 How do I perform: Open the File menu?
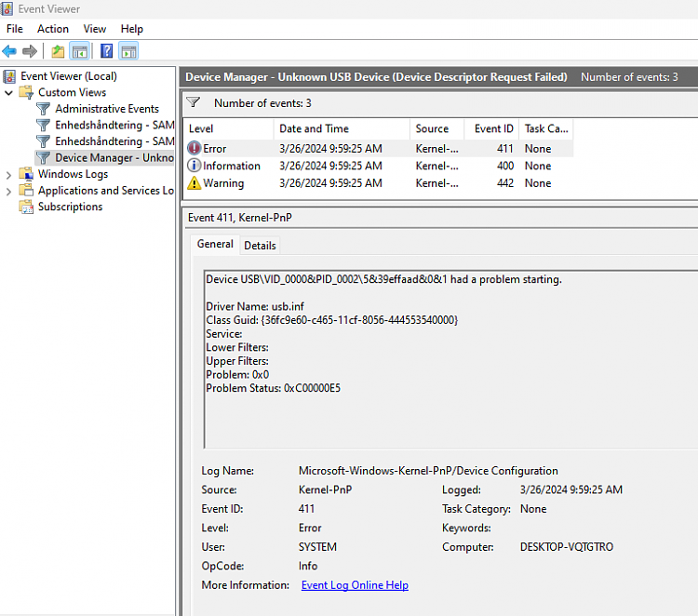tap(15, 29)
